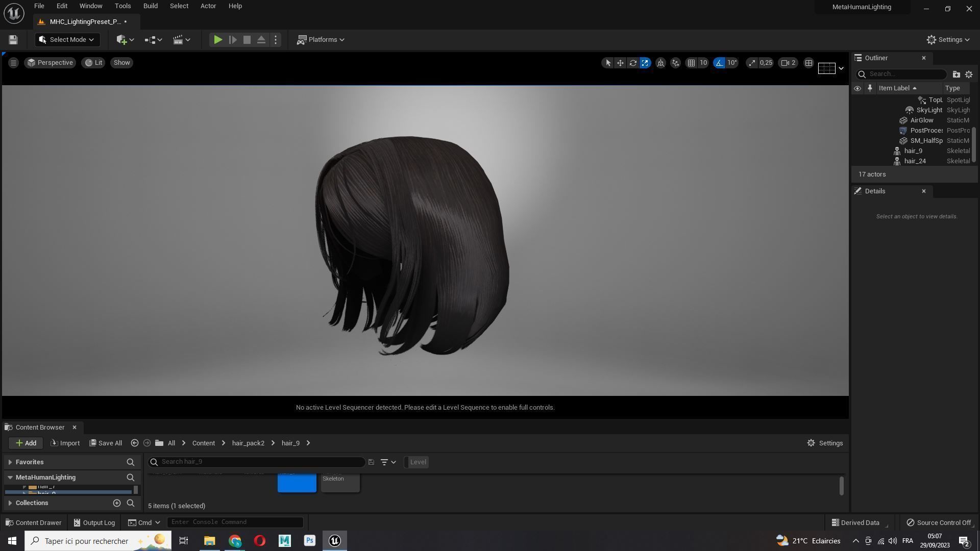This screenshot has height=551, width=980.
Task: Open the Select Mode dropdown
Action: (x=67, y=40)
